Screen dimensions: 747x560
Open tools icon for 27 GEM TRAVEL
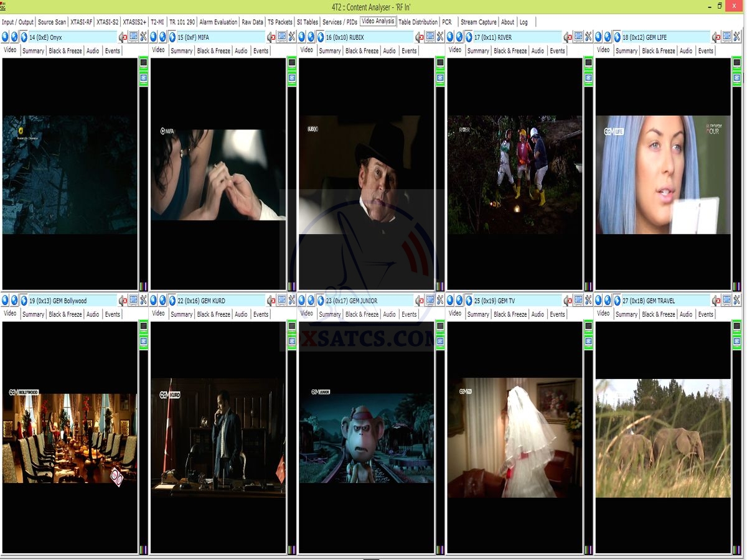736,301
